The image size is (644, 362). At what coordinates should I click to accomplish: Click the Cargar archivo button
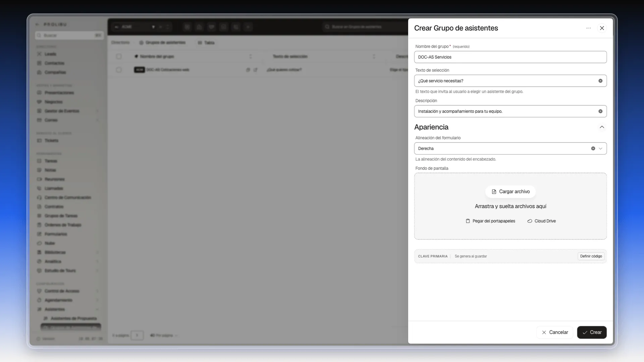click(x=511, y=192)
